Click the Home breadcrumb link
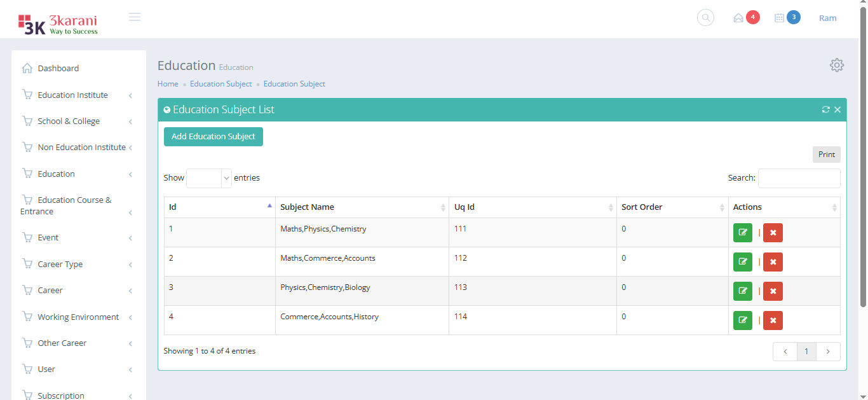 click(x=168, y=84)
